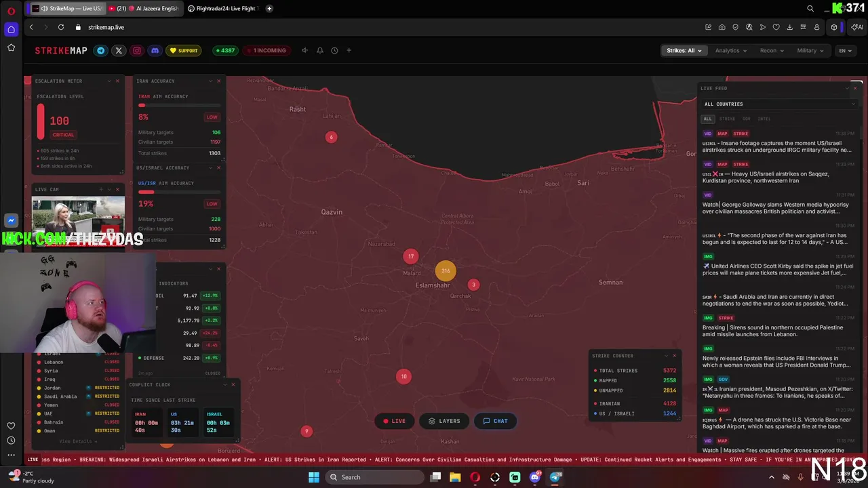Expand the Strikes: All dropdown

684,50
